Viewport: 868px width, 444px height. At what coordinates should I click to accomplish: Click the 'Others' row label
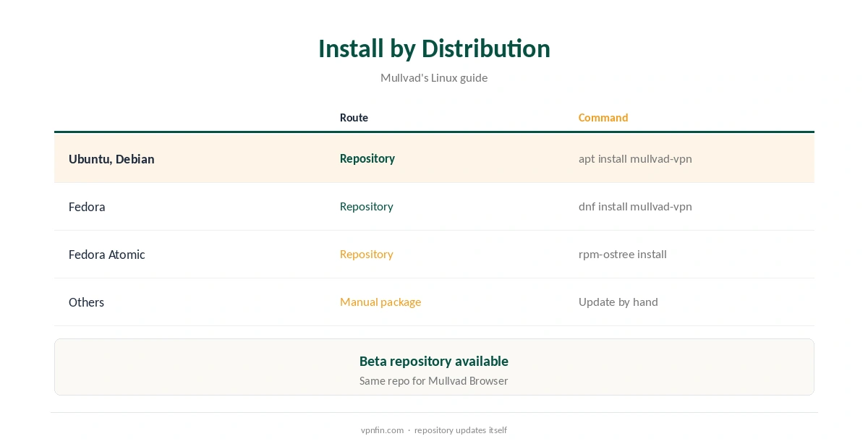[86, 302]
